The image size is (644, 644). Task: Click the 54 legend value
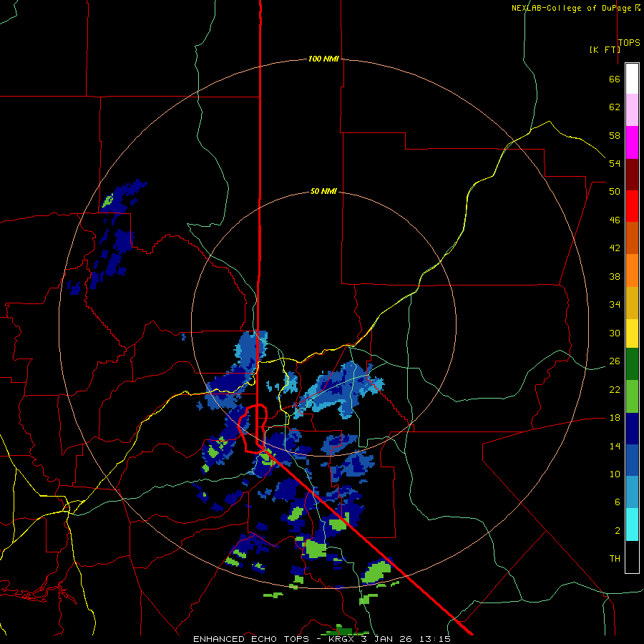click(615, 163)
